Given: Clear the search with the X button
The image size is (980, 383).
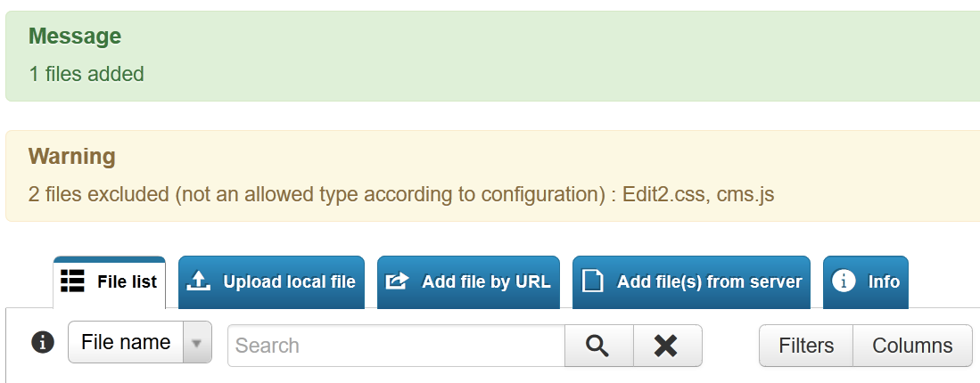Looking at the screenshot, I should tap(668, 346).
